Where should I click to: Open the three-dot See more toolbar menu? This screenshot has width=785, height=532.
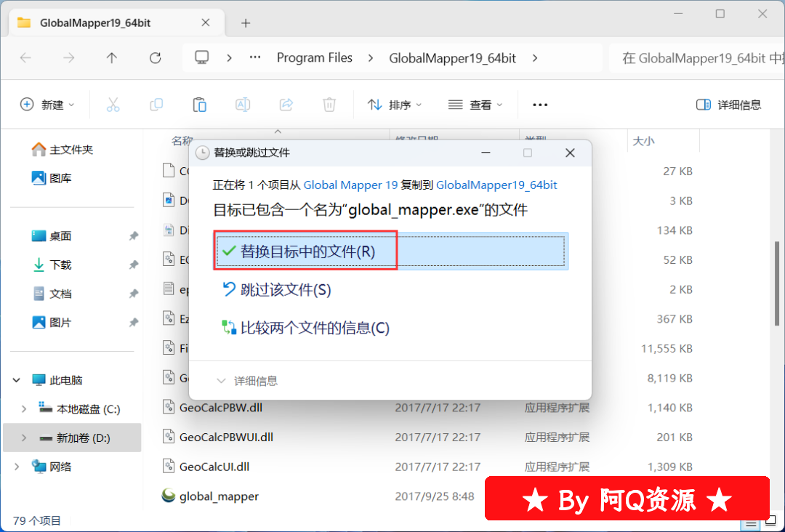point(540,105)
